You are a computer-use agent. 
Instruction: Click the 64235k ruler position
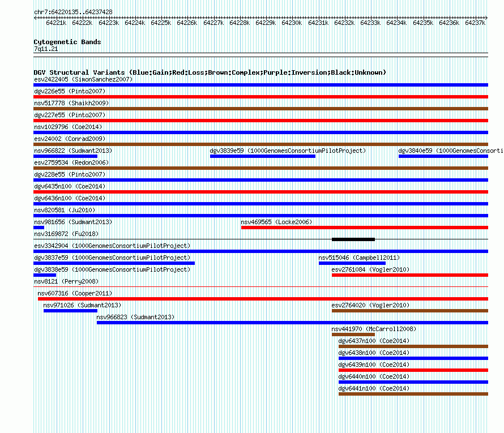coord(423,23)
